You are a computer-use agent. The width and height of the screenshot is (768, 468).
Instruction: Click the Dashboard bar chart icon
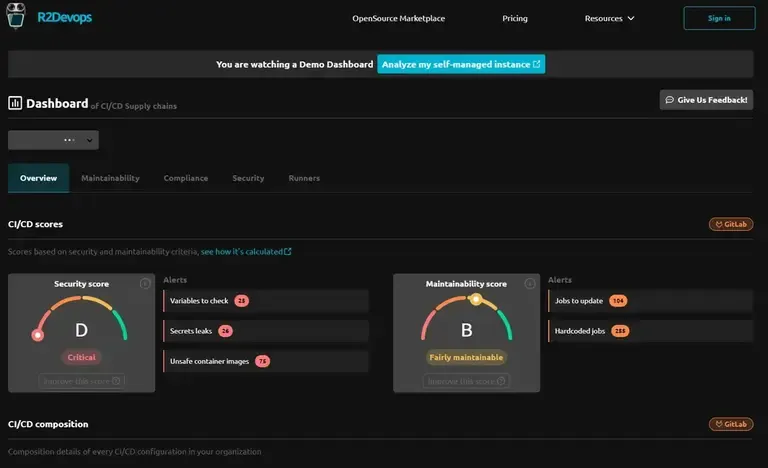[15, 103]
